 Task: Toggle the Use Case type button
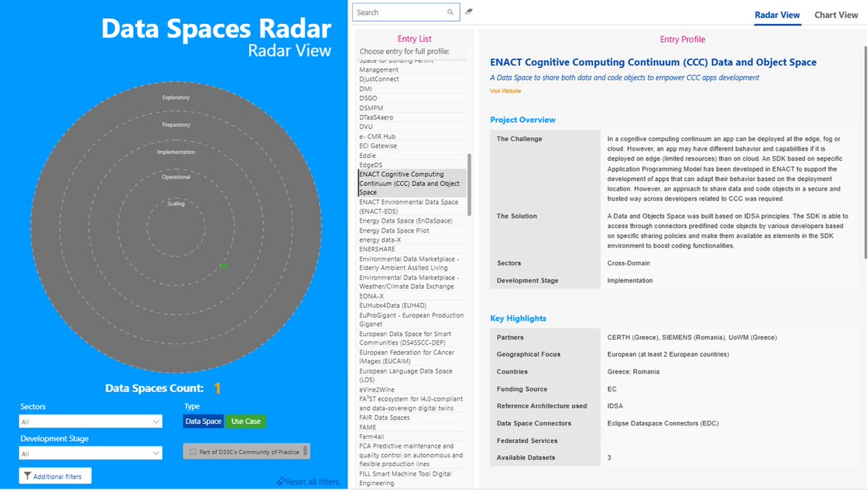246,421
